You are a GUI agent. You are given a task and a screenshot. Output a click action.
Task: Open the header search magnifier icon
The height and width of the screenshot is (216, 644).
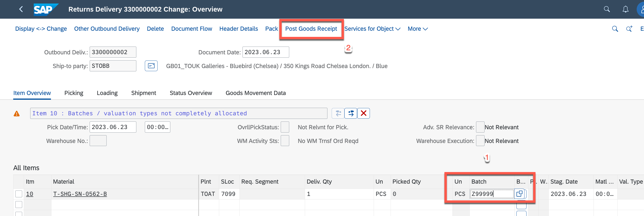point(606,9)
